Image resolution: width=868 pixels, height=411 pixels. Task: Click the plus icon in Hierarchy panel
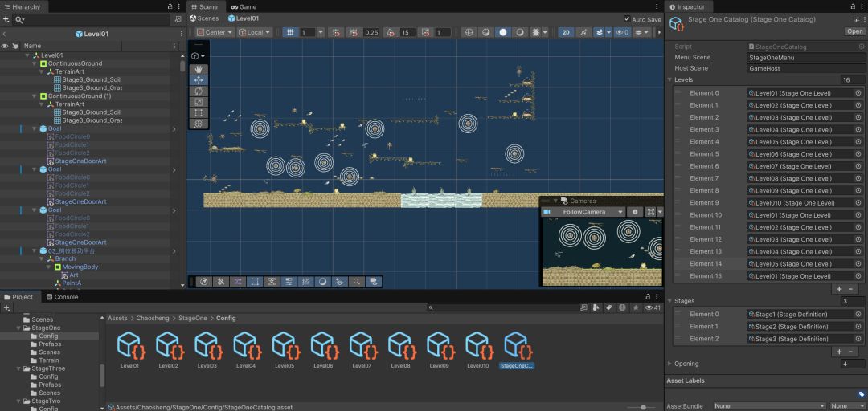(x=6, y=19)
